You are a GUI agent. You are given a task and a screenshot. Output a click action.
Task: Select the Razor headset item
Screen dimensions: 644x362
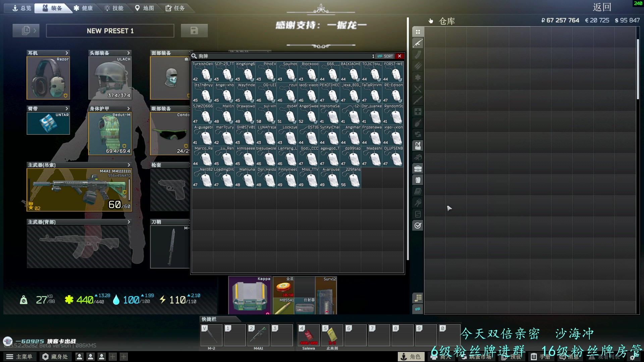tap(48, 78)
